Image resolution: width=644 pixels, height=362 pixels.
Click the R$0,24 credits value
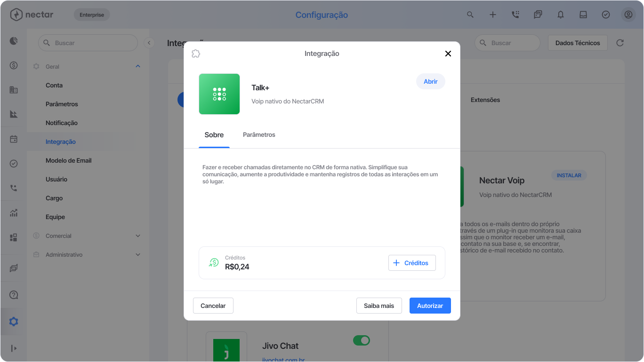tap(237, 267)
